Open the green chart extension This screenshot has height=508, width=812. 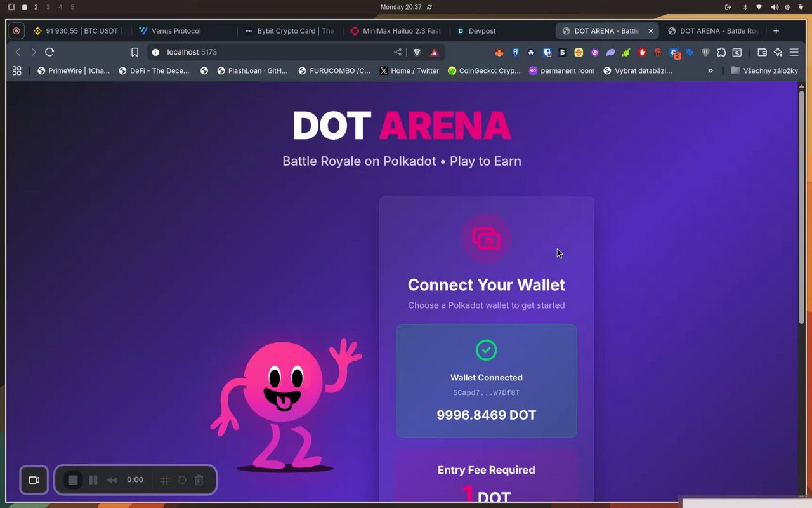(x=626, y=52)
